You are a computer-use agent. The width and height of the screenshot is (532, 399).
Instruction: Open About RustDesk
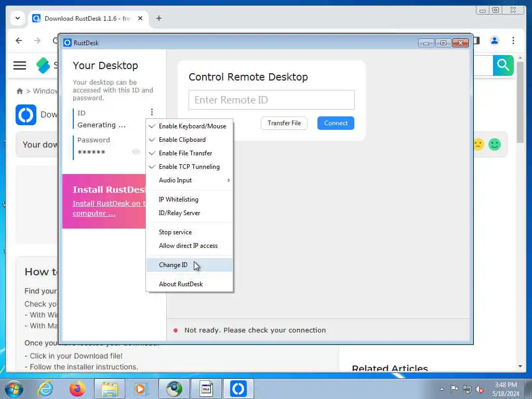tap(189, 284)
